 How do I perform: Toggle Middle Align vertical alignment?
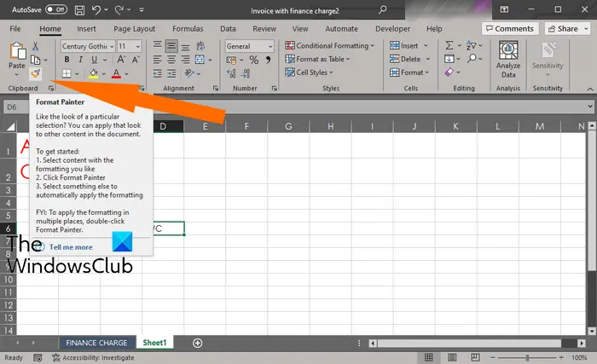pos(171,46)
